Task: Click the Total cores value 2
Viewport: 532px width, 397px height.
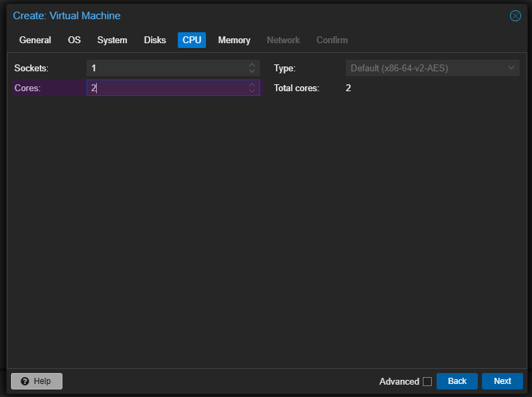Action: coord(349,88)
